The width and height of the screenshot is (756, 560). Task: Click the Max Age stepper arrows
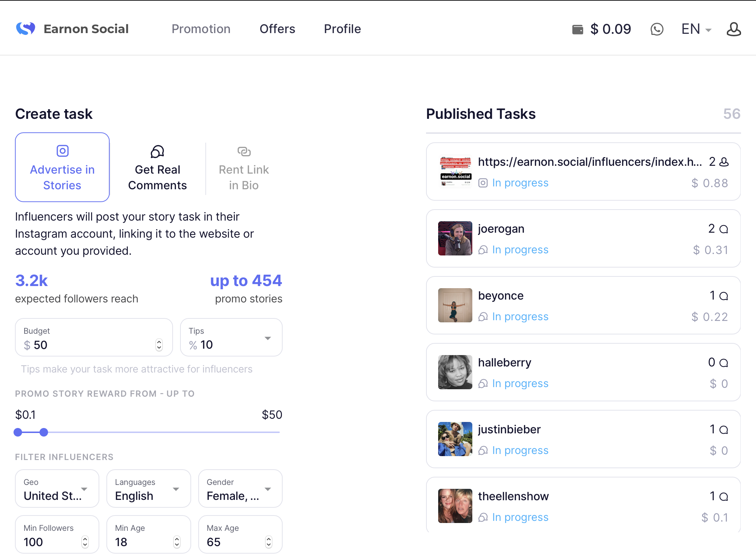click(269, 542)
